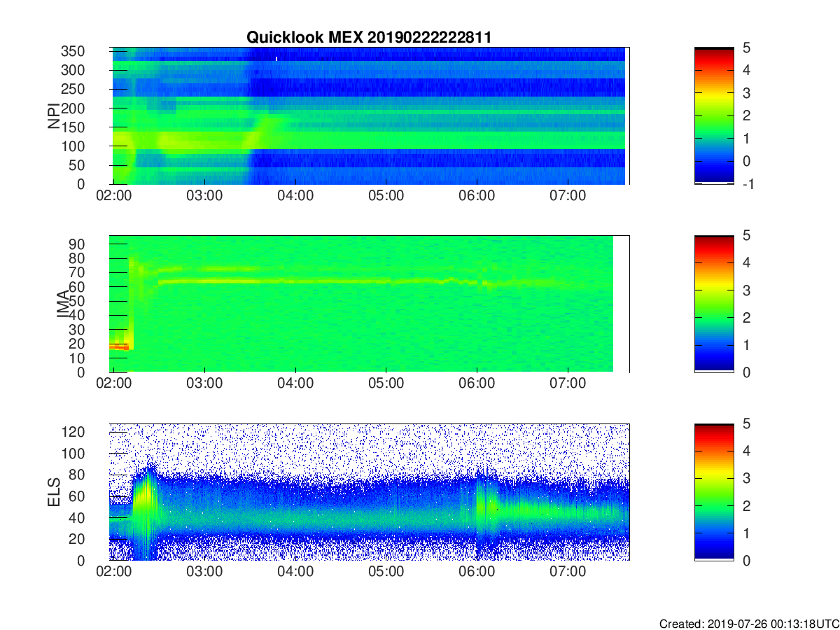
Task: Click the ELS panel colorbar
Action: pos(714,492)
